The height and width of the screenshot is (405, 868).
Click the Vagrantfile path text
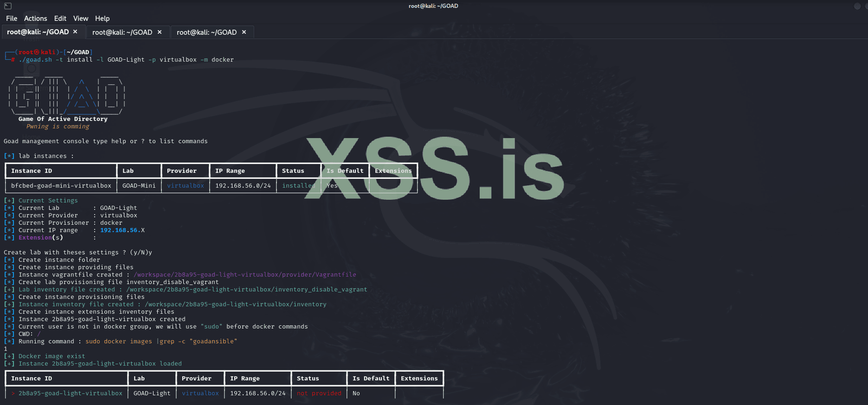pyautogui.click(x=245, y=275)
